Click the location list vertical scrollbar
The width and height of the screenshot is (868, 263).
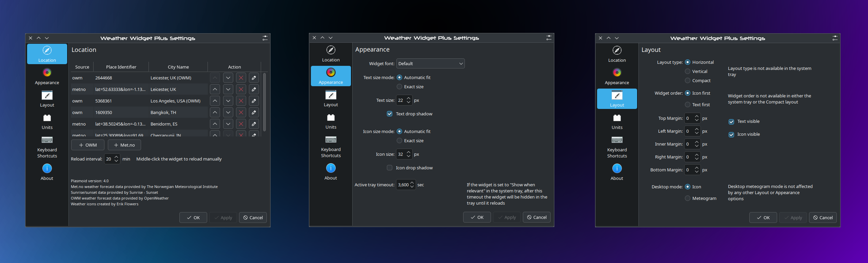pos(264,102)
